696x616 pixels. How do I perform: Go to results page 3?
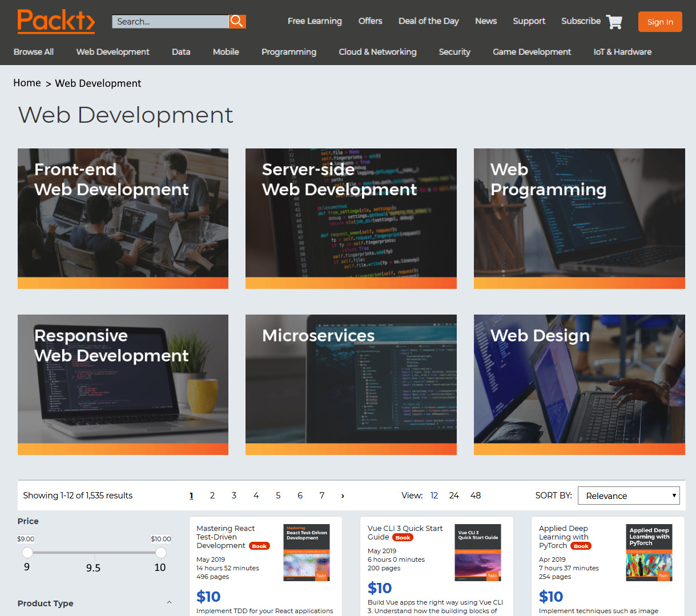pyautogui.click(x=234, y=496)
